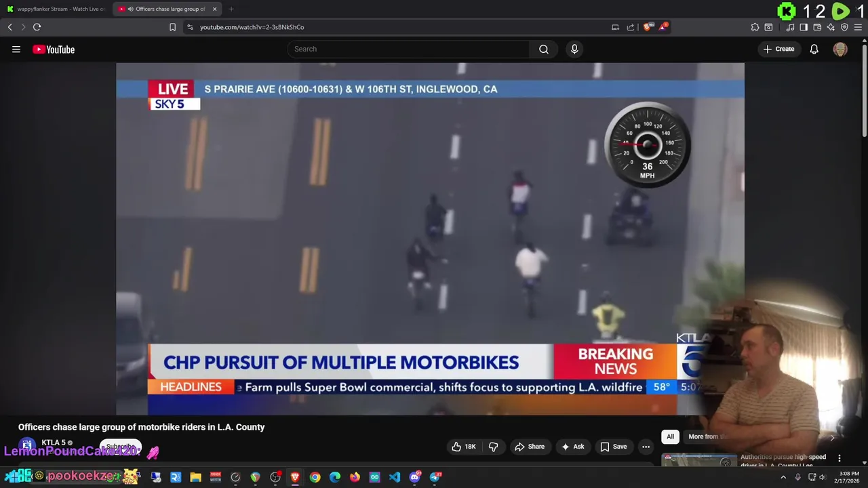Bookmark this page in address bar
The height and width of the screenshot is (488, 868).
(172, 27)
